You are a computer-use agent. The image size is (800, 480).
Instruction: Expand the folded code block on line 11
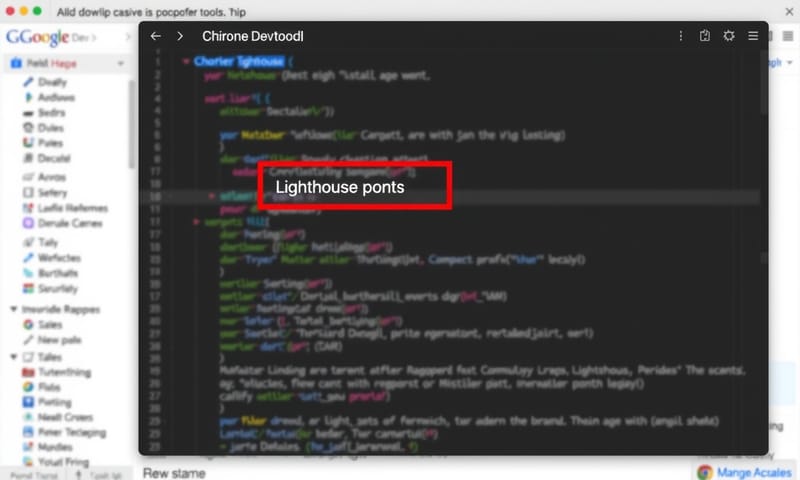coord(196,222)
